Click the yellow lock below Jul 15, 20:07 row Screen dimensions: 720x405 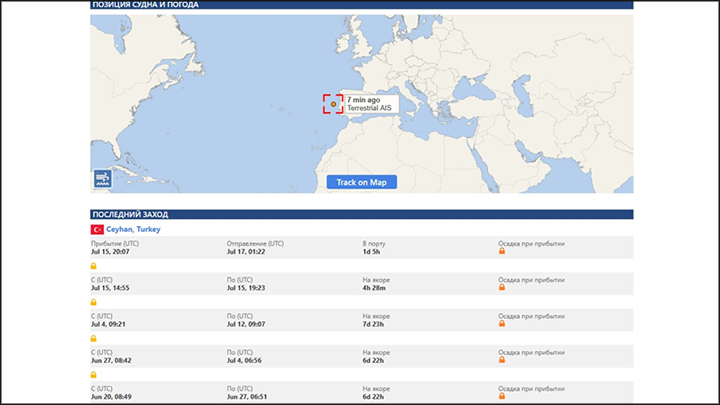coord(94,266)
